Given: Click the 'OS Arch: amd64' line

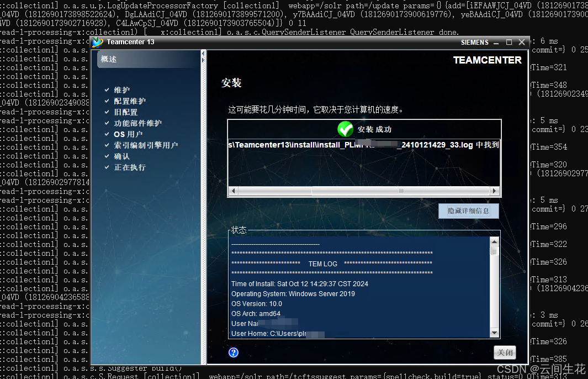Looking at the screenshot, I should (x=256, y=314).
